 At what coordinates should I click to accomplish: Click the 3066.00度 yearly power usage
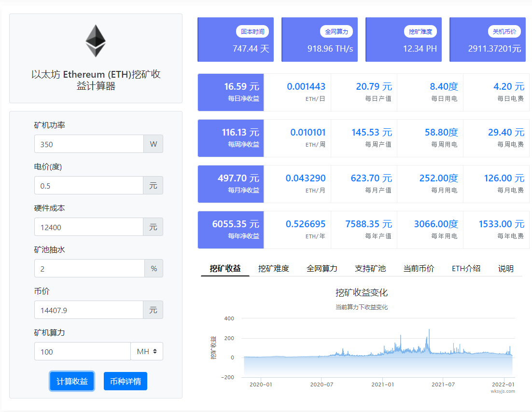(x=436, y=224)
